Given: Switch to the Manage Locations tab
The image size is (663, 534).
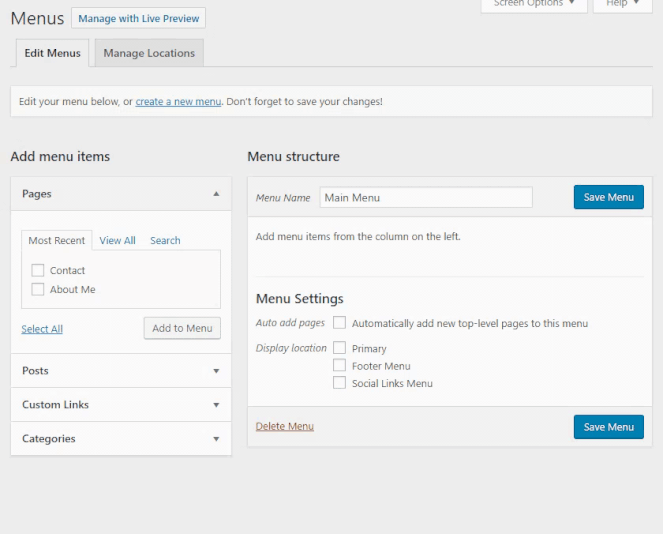Looking at the screenshot, I should (149, 53).
